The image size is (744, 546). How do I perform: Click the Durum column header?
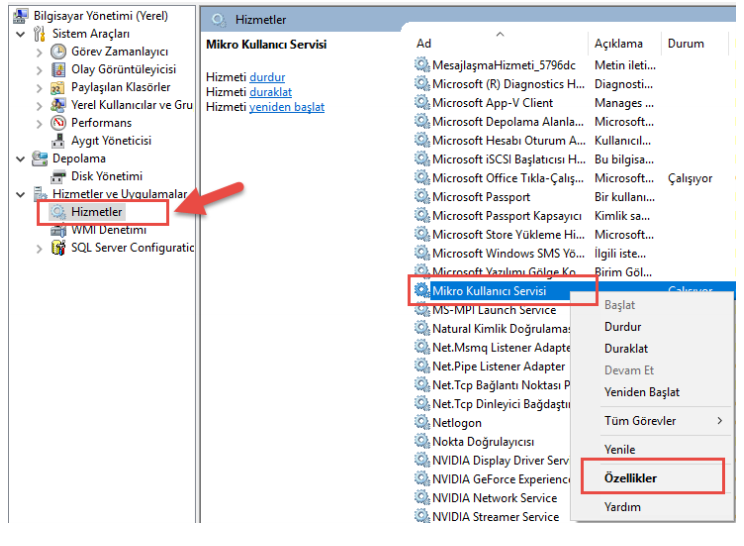pos(686,44)
